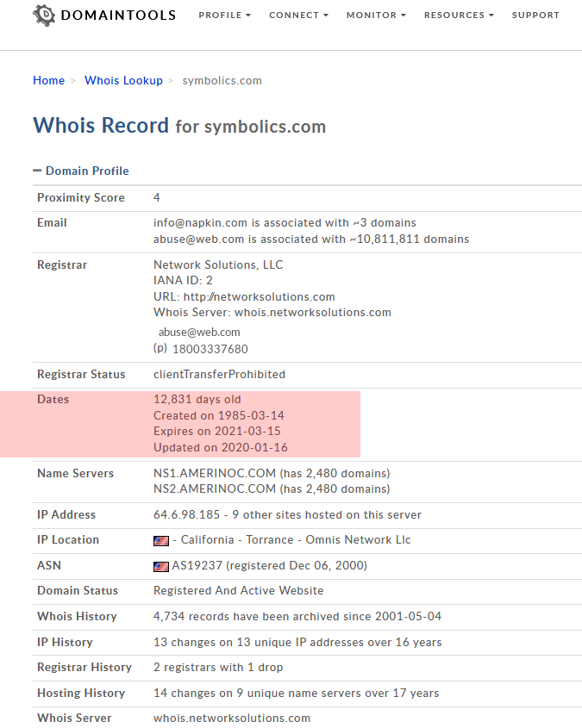This screenshot has height=728, width=582.
Task: Select 2 registrars with 1 drop
Action: [x=218, y=667]
